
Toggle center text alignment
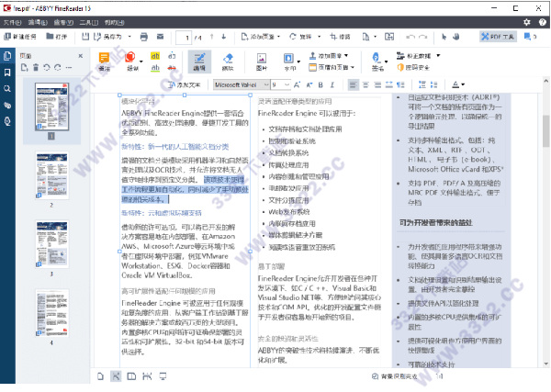tap(365, 84)
